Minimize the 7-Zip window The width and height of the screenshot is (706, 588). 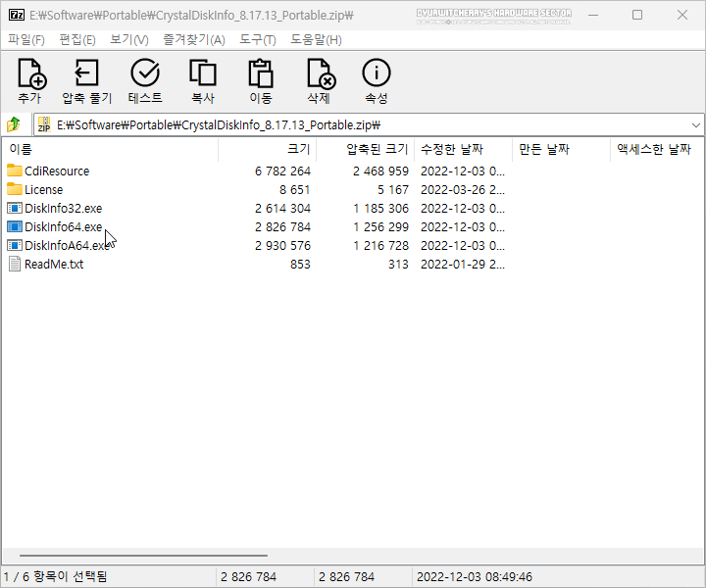[x=593, y=15]
